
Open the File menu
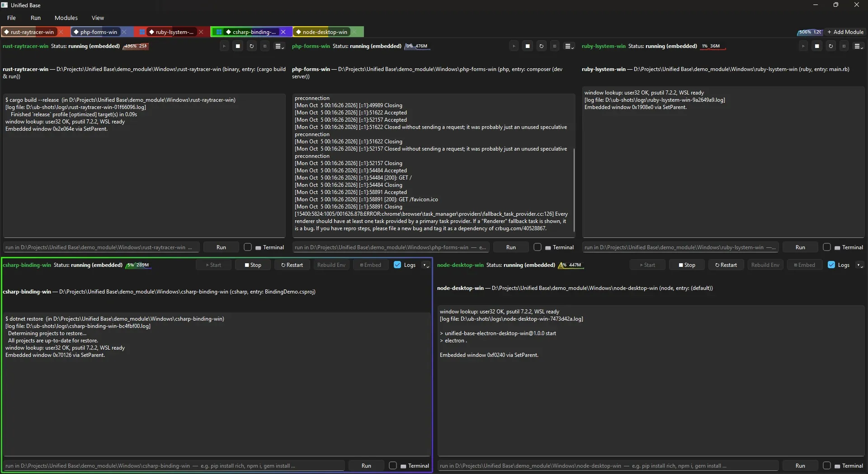tap(12, 18)
